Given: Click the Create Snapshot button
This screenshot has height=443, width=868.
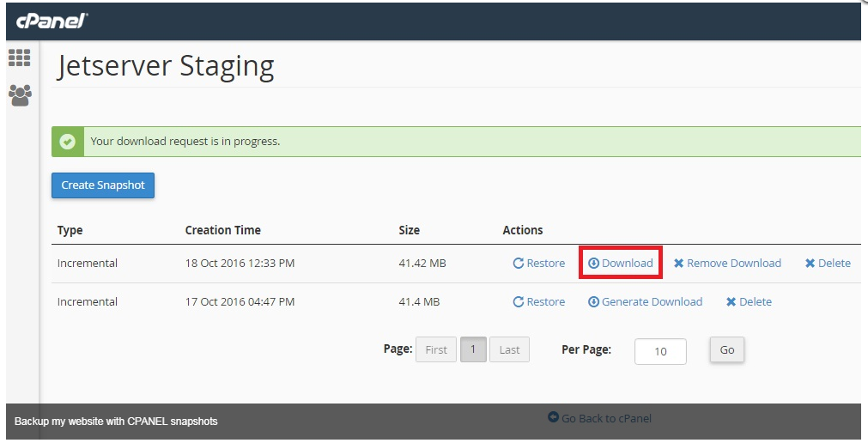Looking at the screenshot, I should [103, 185].
